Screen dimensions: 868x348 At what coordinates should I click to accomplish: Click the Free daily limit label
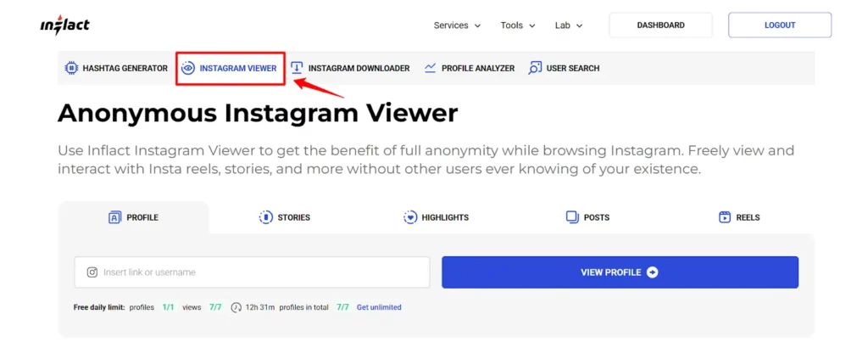99,307
